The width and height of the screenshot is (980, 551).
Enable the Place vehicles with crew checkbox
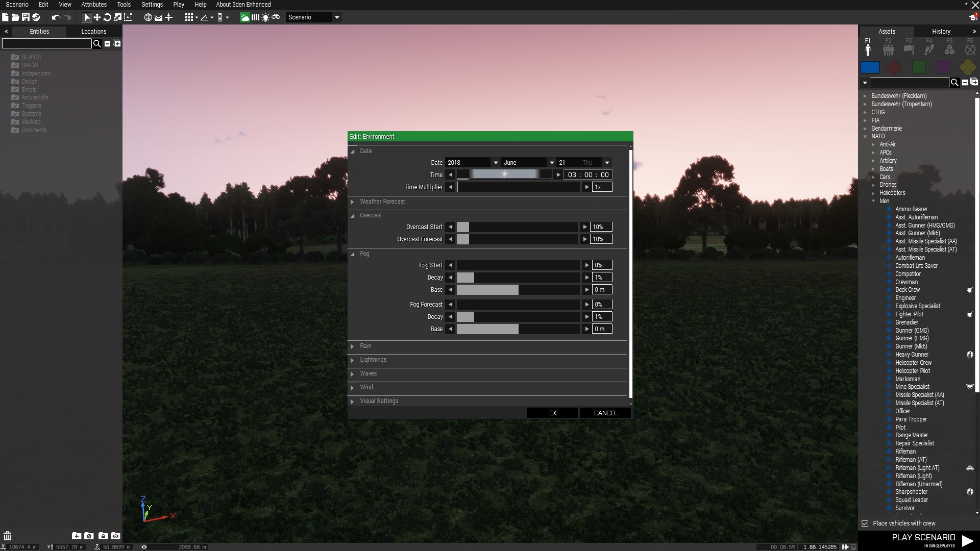point(865,523)
